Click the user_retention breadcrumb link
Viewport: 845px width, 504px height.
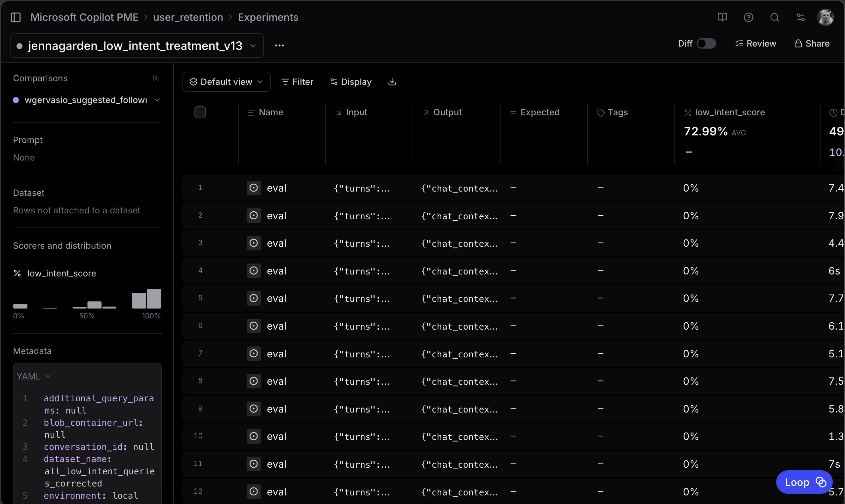pyautogui.click(x=188, y=17)
